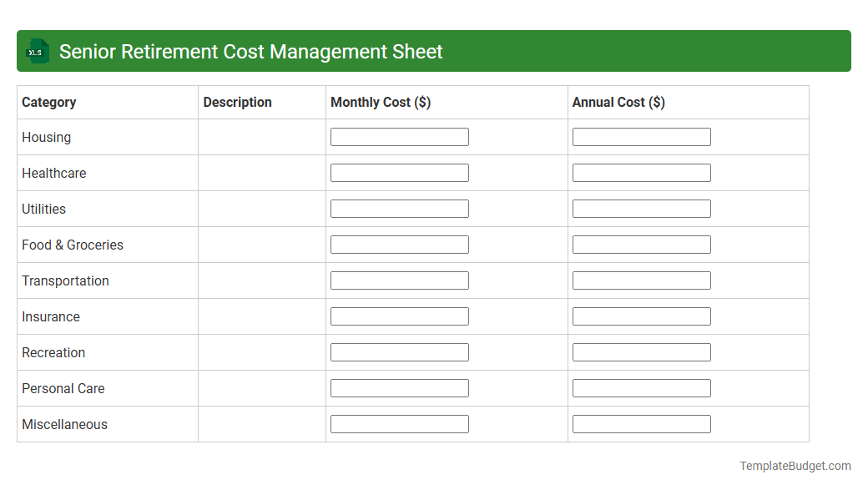
Task: Focus the Food & Groceries monthly cost field
Action: pyautogui.click(x=399, y=244)
